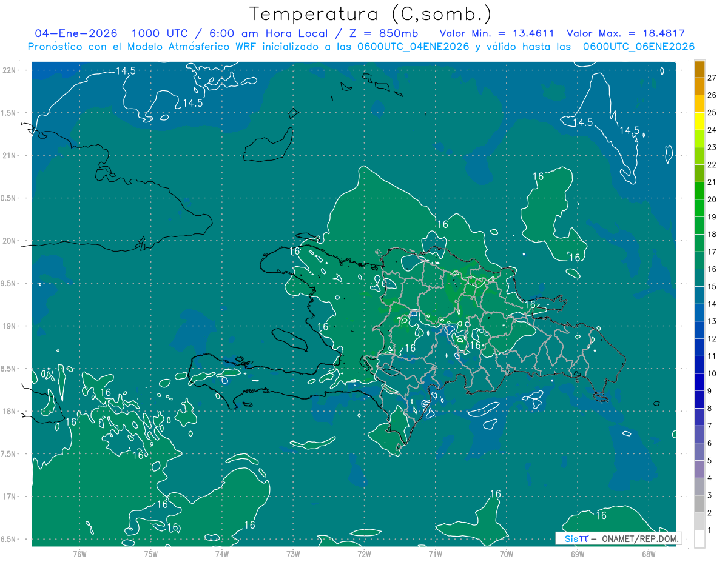This screenshot has width=728, height=562.
Task: Click the color scale label '21'
Action: [x=712, y=182]
